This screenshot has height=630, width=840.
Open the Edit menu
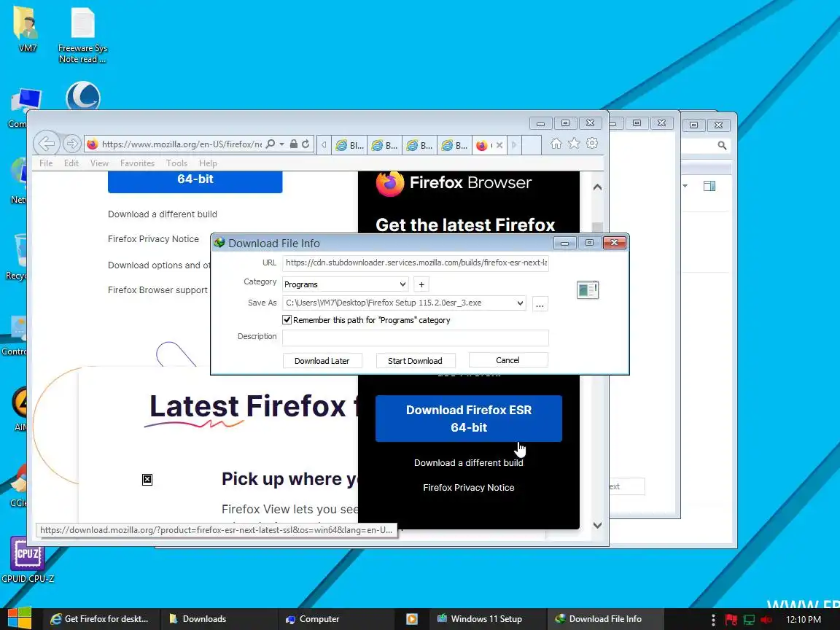[71, 163]
